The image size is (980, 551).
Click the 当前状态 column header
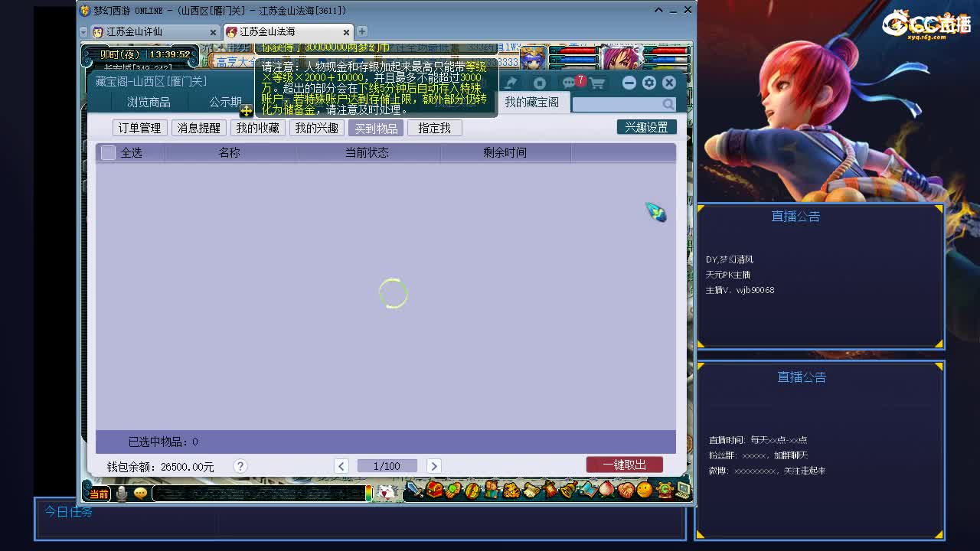click(x=367, y=153)
